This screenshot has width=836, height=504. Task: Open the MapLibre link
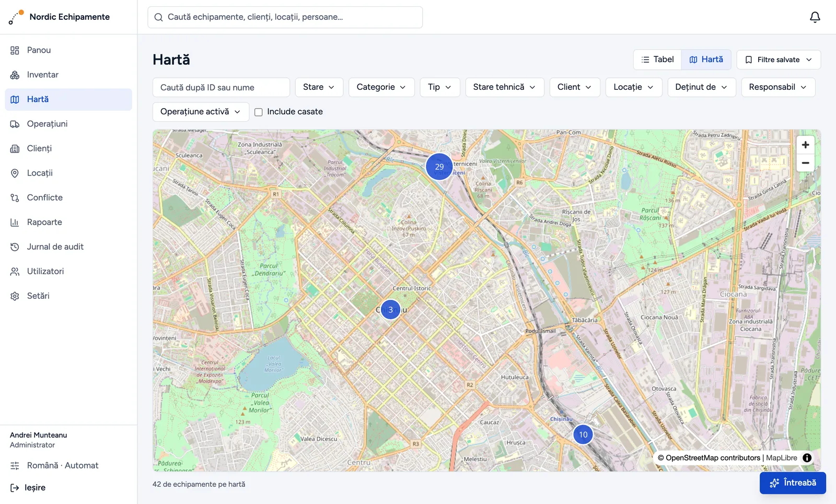(x=782, y=458)
